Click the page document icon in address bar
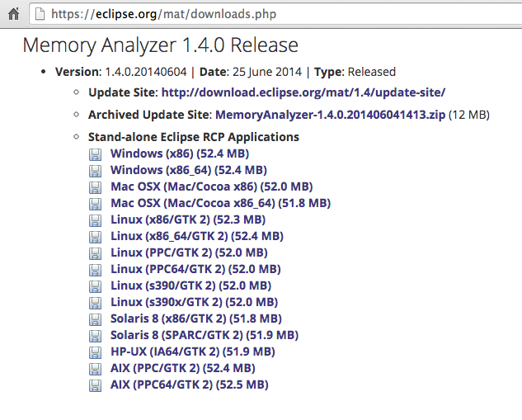Viewport: 522px width, 420px height. [x=39, y=13]
